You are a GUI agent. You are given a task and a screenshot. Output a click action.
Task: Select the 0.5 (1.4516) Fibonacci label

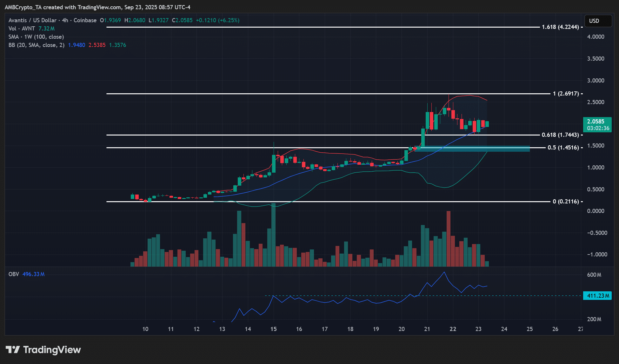coord(563,148)
